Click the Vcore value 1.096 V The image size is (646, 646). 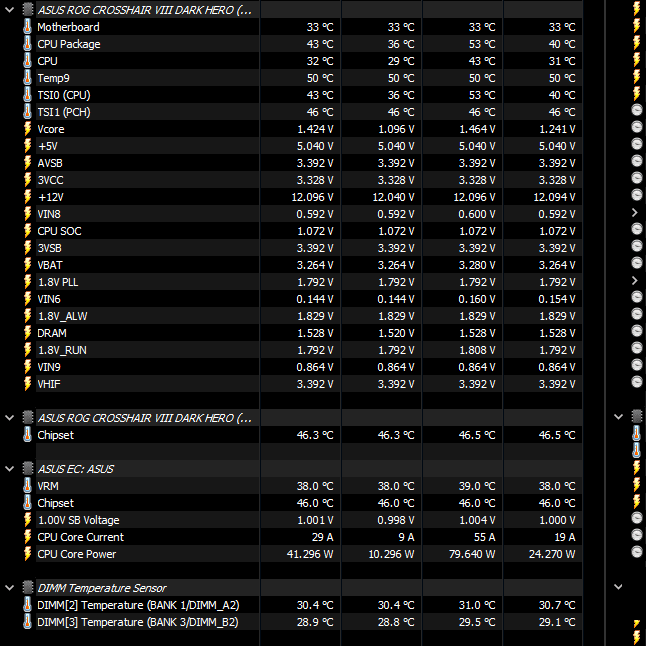click(396, 129)
